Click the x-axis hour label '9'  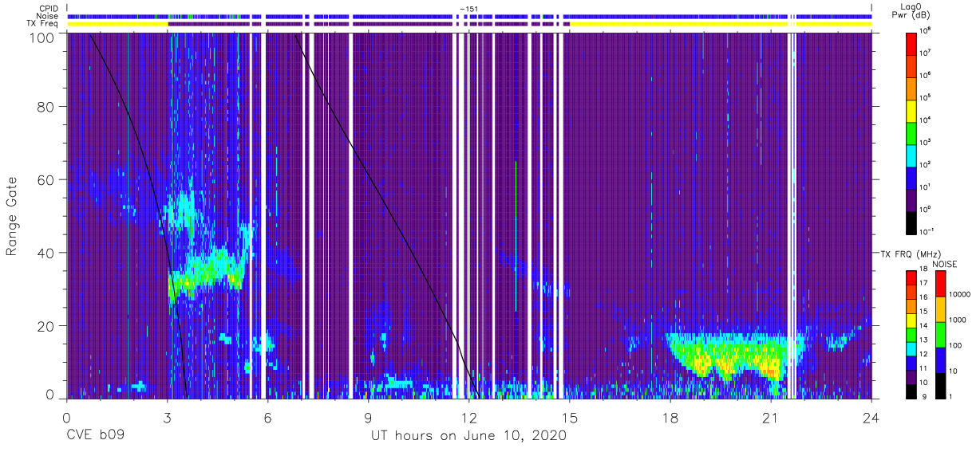tap(368, 417)
